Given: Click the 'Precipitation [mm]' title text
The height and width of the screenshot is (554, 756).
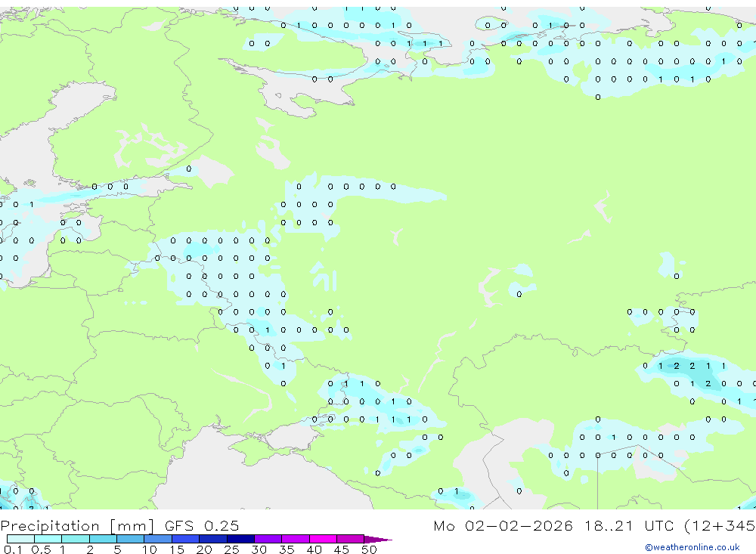Looking at the screenshot, I should tap(78, 526).
